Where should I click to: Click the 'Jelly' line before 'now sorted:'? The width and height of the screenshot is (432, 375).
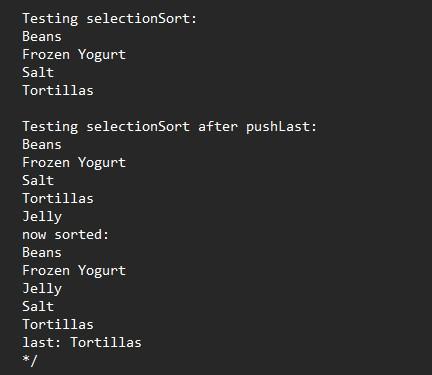point(42,217)
